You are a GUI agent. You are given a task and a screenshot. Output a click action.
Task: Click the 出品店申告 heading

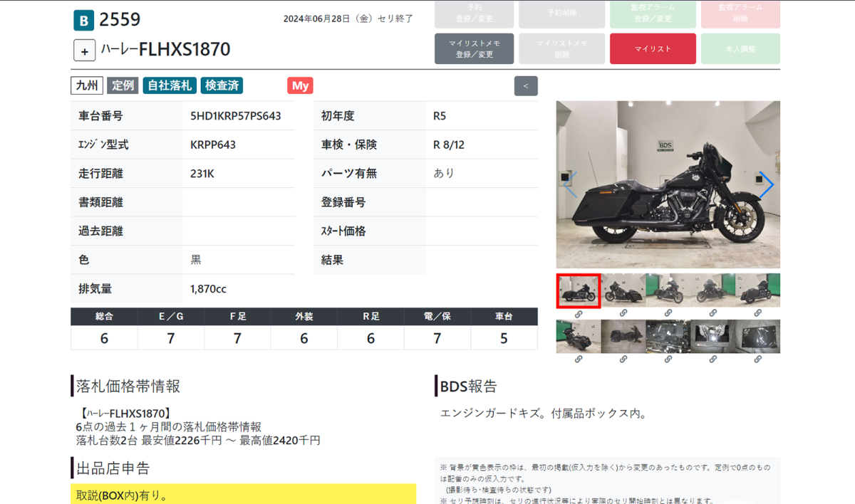click(x=114, y=468)
